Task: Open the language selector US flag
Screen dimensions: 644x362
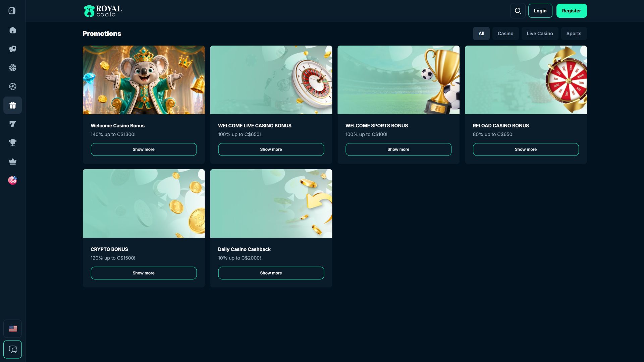Action: click(13, 329)
